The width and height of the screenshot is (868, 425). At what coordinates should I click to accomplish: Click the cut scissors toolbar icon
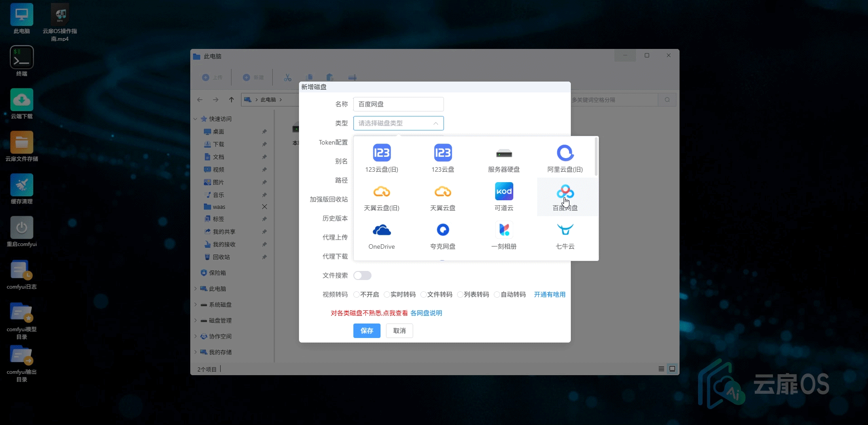[288, 77]
